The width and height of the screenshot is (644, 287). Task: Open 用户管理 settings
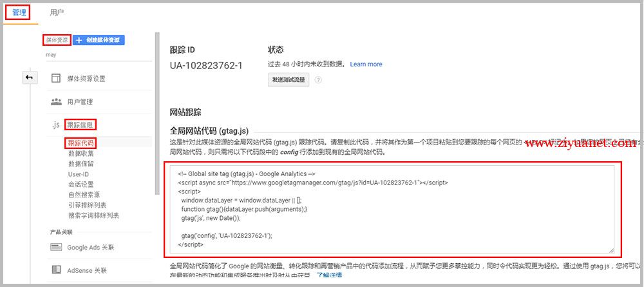pyautogui.click(x=80, y=101)
